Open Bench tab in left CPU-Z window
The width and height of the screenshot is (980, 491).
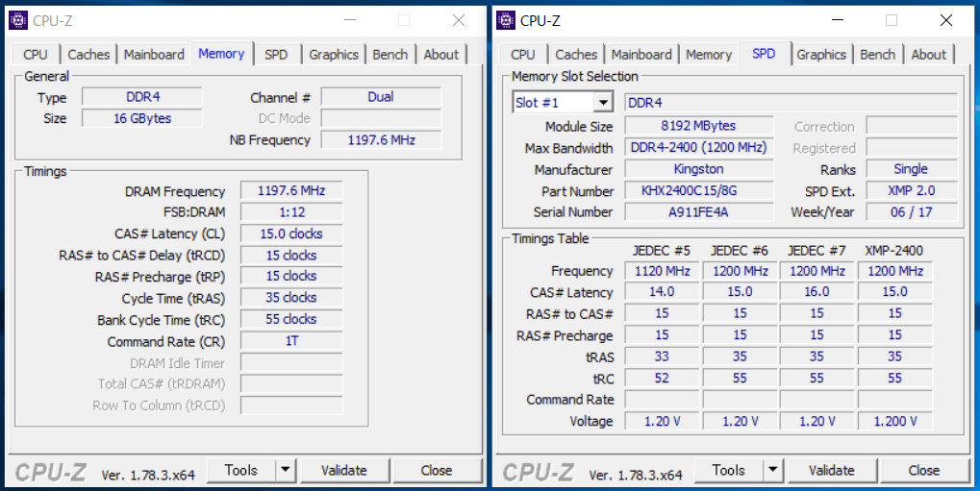390,55
